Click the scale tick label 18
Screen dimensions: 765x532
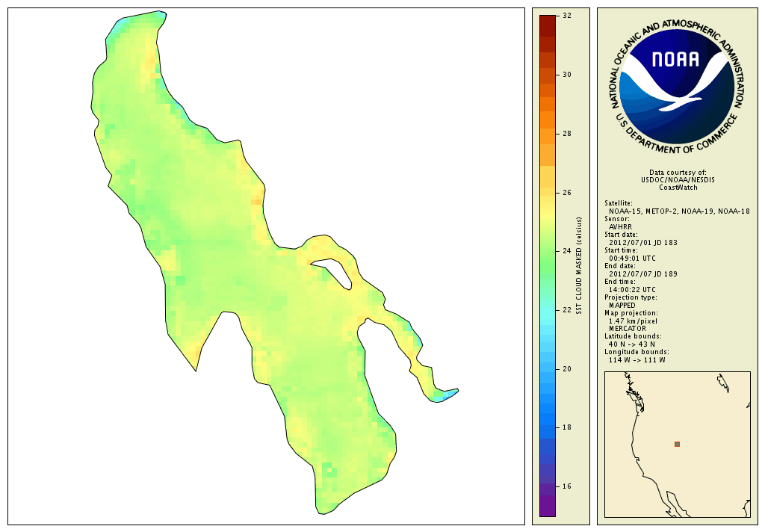point(566,427)
